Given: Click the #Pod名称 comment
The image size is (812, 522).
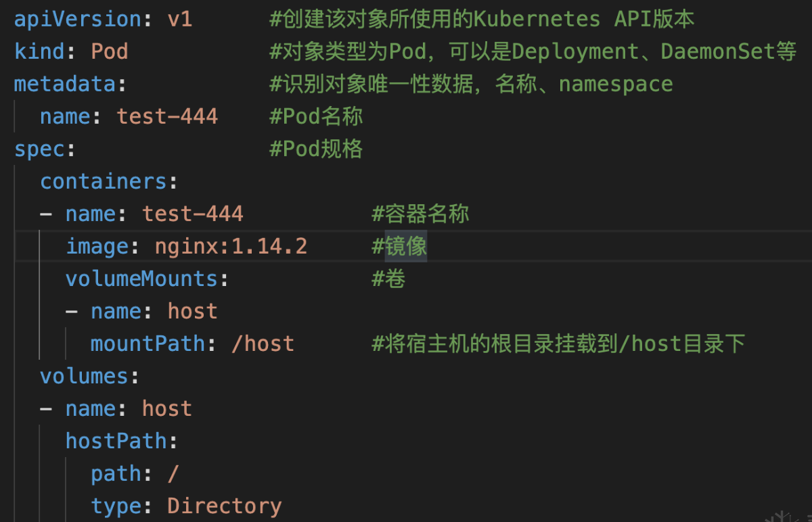Looking at the screenshot, I should click(x=316, y=117).
